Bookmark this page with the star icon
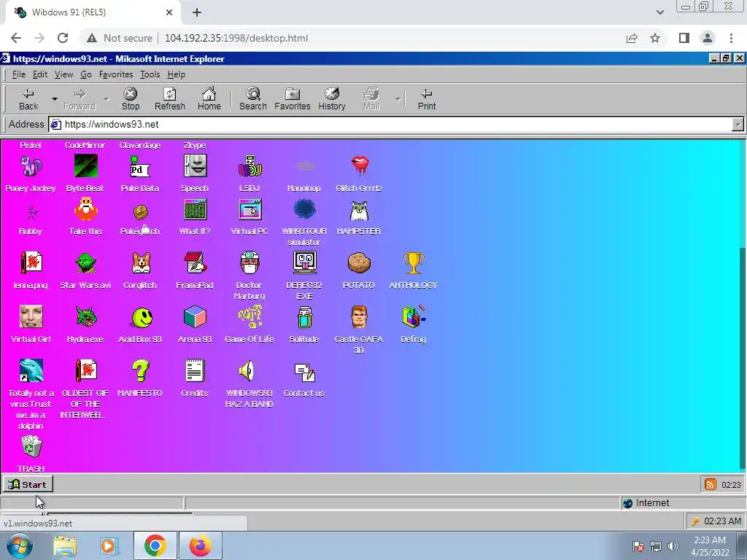This screenshot has height=560, width=747. (x=655, y=38)
